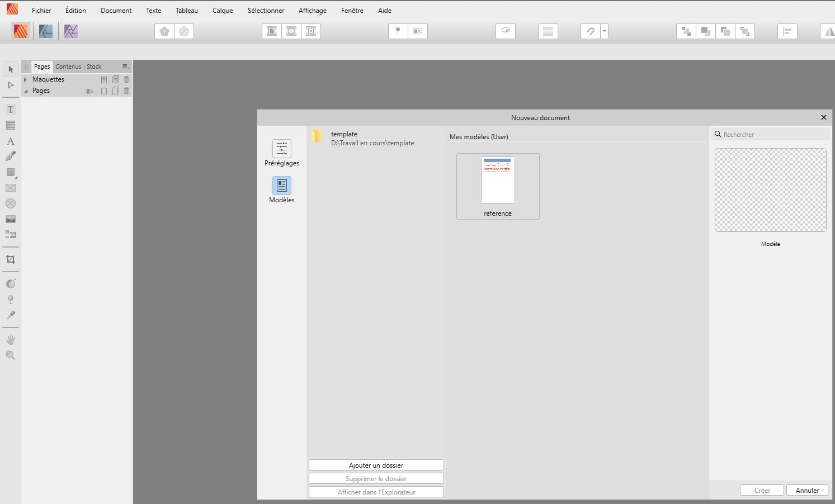The image size is (835, 504).
Task: Select the Move tool arrow
Action: [x=11, y=69]
